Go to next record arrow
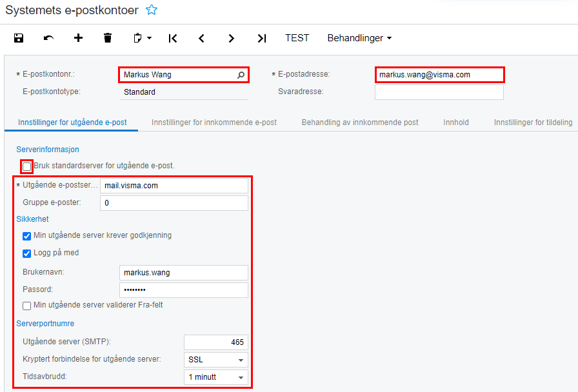The width and height of the screenshot is (578, 392). pyautogui.click(x=231, y=38)
